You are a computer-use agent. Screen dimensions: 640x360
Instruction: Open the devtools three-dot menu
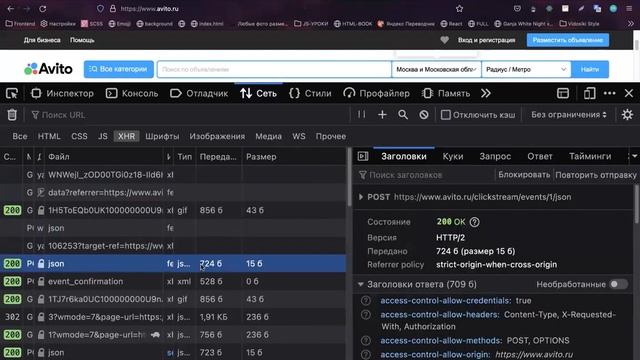coord(609,93)
